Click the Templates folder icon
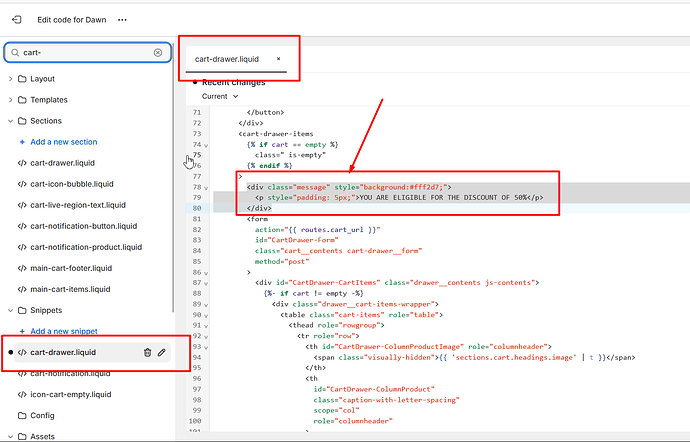Viewport: 690px width, 442px height. [x=22, y=100]
